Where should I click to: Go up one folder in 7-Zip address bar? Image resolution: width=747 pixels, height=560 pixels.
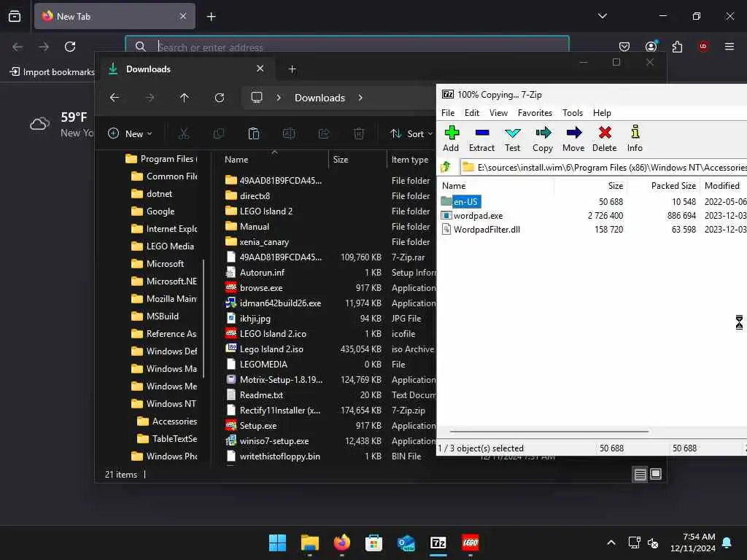446,167
